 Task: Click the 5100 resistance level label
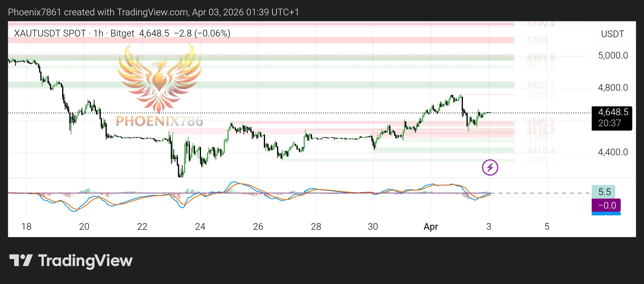pyautogui.click(x=537, y=40)
